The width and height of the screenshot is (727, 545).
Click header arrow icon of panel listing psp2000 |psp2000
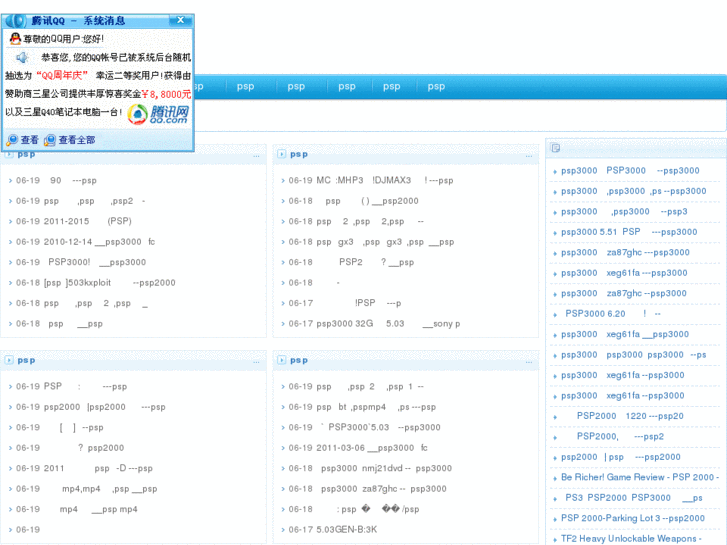(9, 360)
